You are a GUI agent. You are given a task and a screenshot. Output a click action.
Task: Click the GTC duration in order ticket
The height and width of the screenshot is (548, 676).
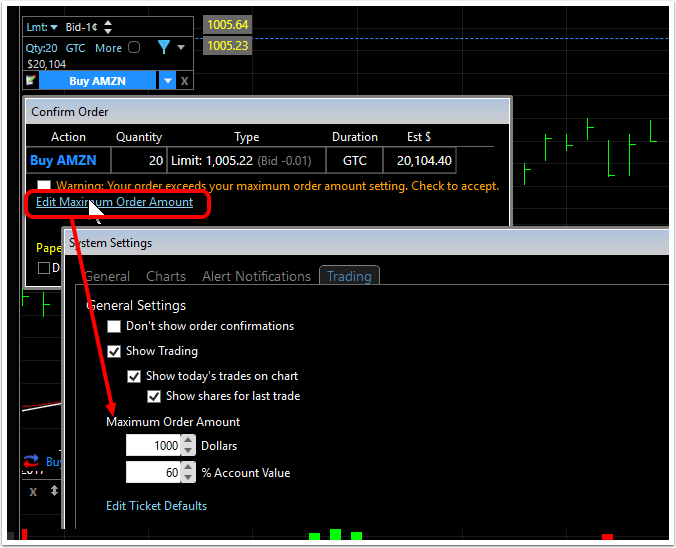click(x=75, y=48)
